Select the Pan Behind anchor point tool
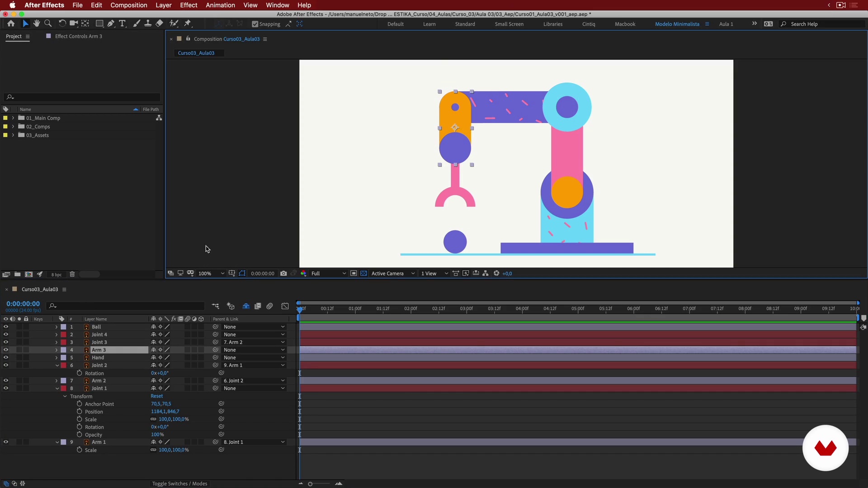The height and width of the screenshot is (488, 868). click(x=85, y=23)
